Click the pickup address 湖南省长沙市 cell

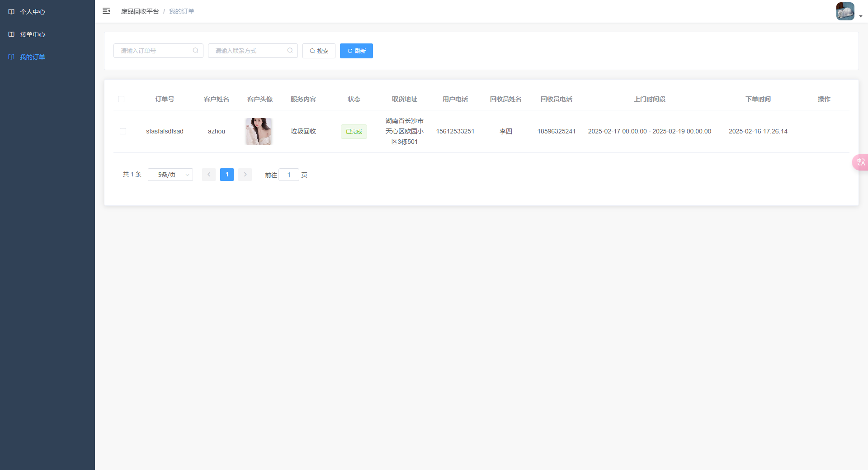[x=405, y=131]
